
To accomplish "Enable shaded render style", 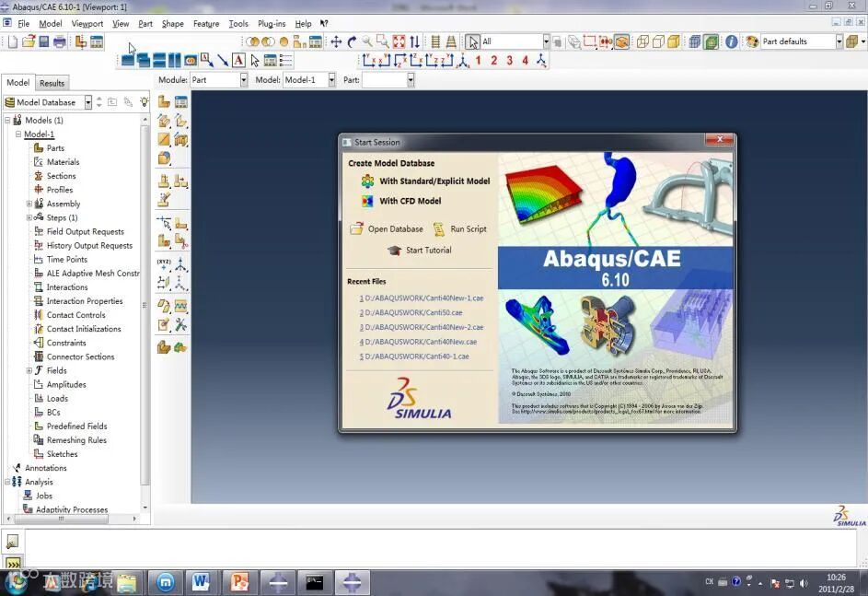I will [x=674, y=41].
